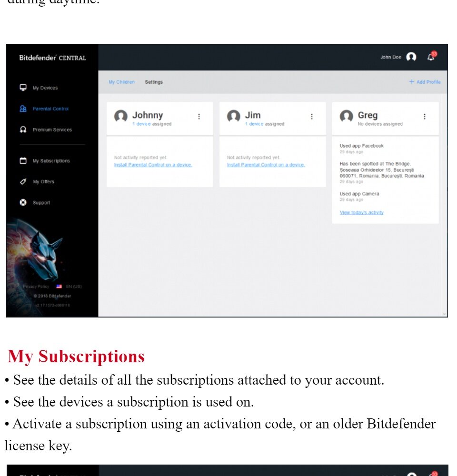
Task: View today's activity for Greg
Action: 362,212
